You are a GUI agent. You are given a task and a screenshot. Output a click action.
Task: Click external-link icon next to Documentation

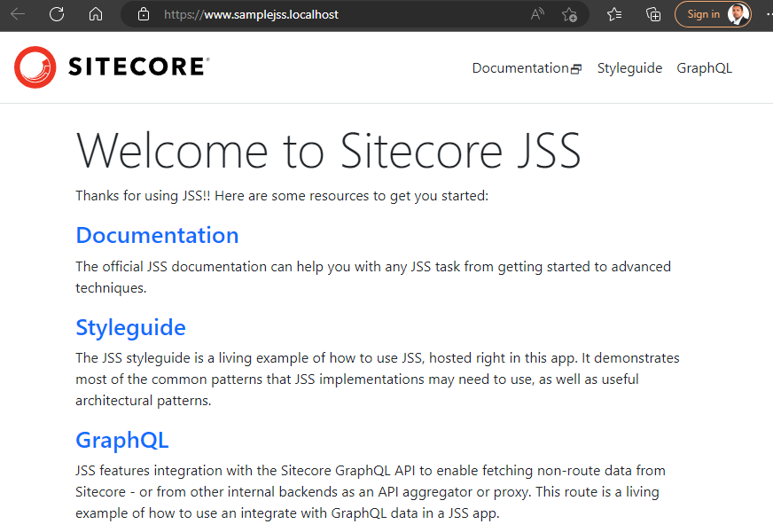576,69
